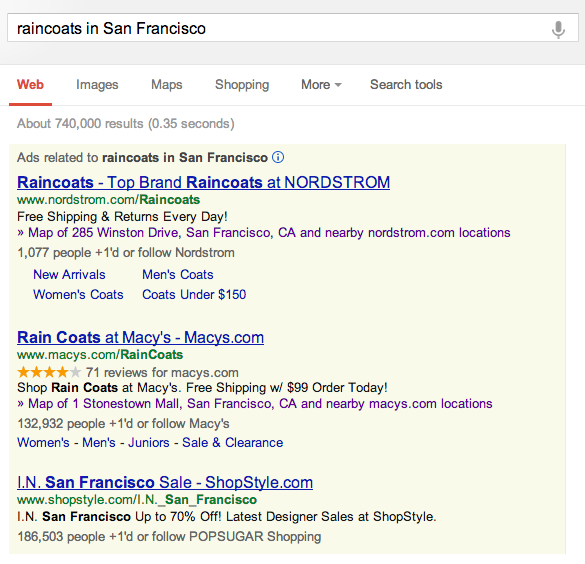The width and height of the screenshot is (585, 564).
Task: Open the Women's Coats sitelink
Action: tap(78, 295)
